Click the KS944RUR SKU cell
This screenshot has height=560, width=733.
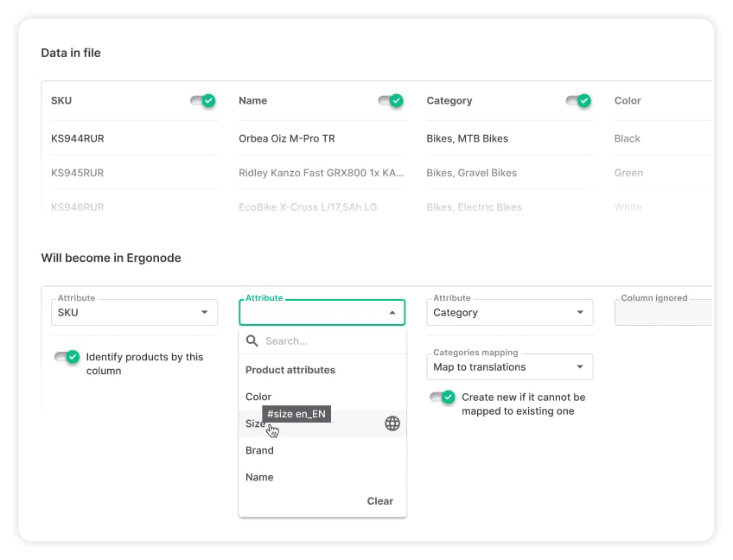[78, 138]
